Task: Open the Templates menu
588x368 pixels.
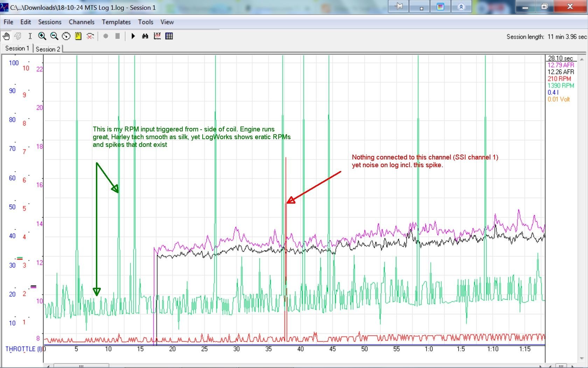Action: [116, 22]
